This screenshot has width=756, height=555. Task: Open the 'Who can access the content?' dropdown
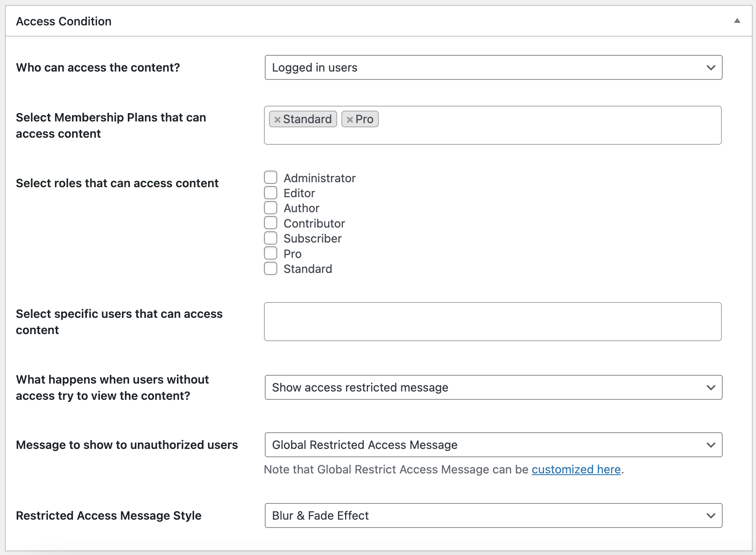(x=493, y=67)
